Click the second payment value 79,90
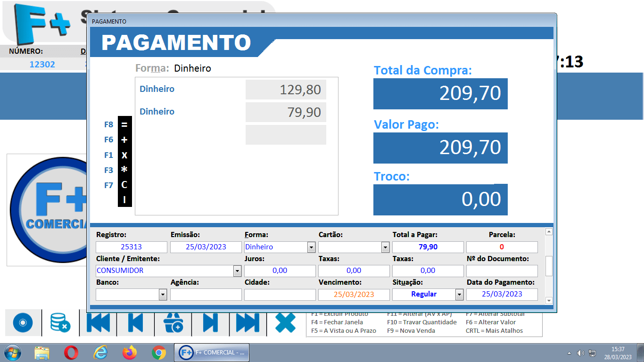The image size is (644, 362). pyautogui.click(x=286, y=112)
